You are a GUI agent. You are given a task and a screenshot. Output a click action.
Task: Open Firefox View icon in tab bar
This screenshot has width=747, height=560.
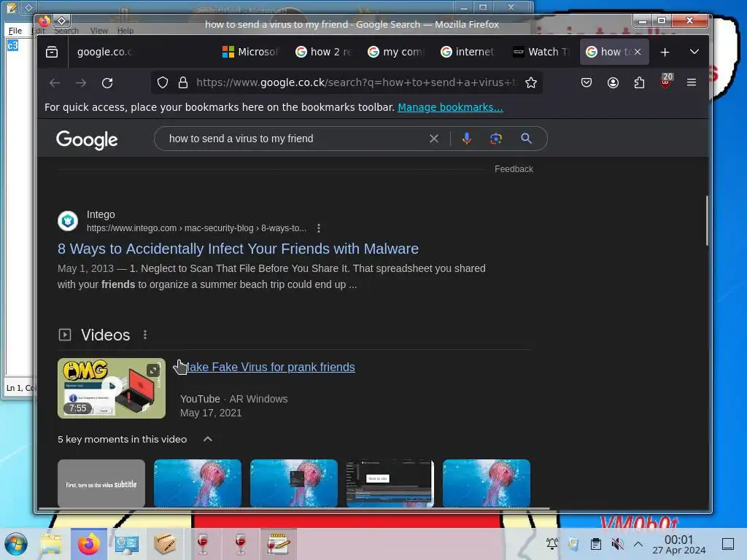52,52
